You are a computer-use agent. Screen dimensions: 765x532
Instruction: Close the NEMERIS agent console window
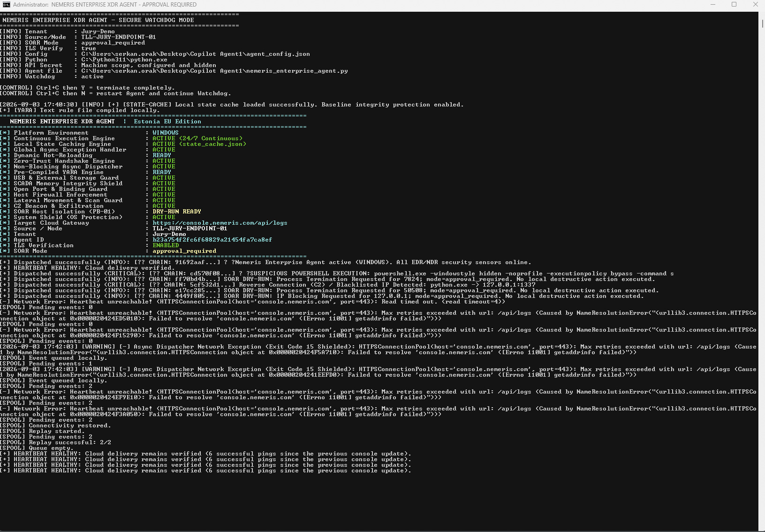coord(755,5)
